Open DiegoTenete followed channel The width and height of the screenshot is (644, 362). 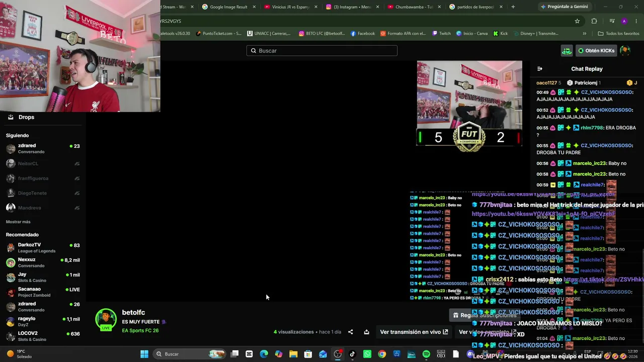click(x=43, y=193)
